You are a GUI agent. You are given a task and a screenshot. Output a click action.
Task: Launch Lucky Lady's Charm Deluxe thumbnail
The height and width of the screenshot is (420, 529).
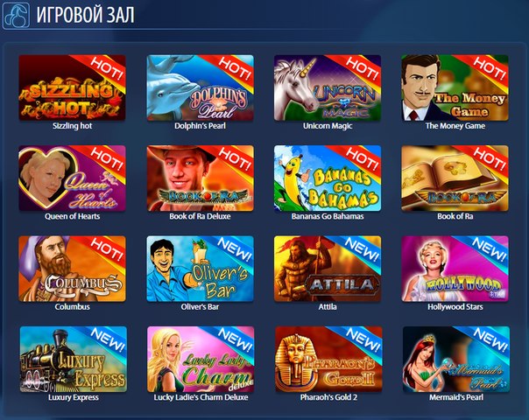coord(201,359)
